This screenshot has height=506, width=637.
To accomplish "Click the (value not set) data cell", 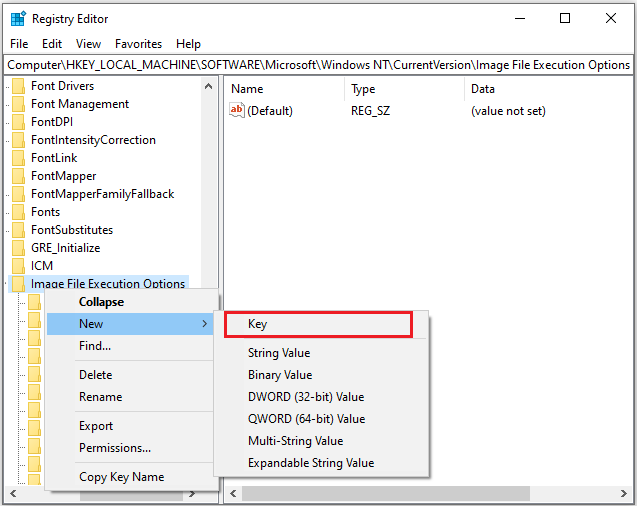I will tap(508, 111).
